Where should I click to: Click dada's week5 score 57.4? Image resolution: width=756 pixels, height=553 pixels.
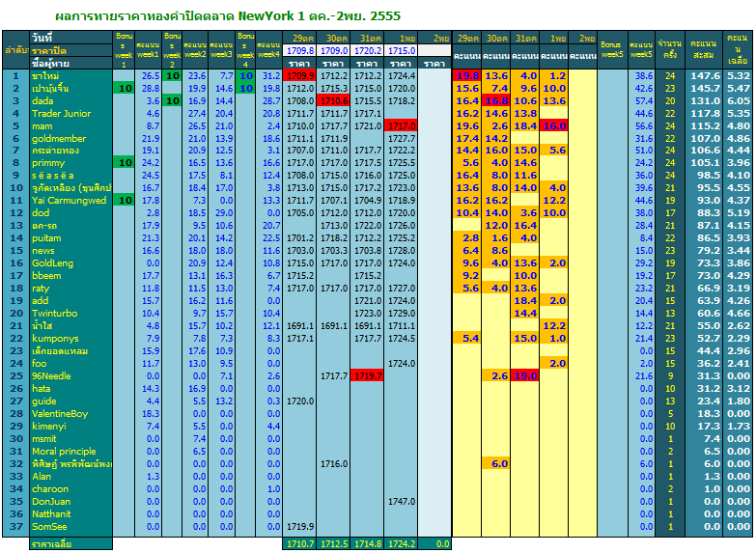(644, 100)
